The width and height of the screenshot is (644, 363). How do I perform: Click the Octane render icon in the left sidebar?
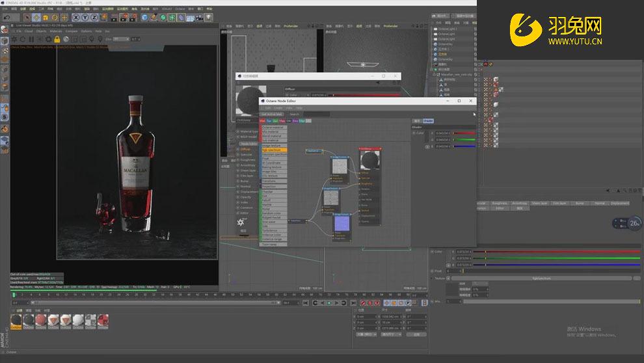5,30
